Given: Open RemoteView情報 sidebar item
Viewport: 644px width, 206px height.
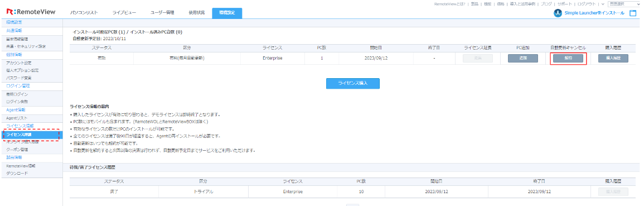Looking at the screenshot, I should [x=21, y=166].
